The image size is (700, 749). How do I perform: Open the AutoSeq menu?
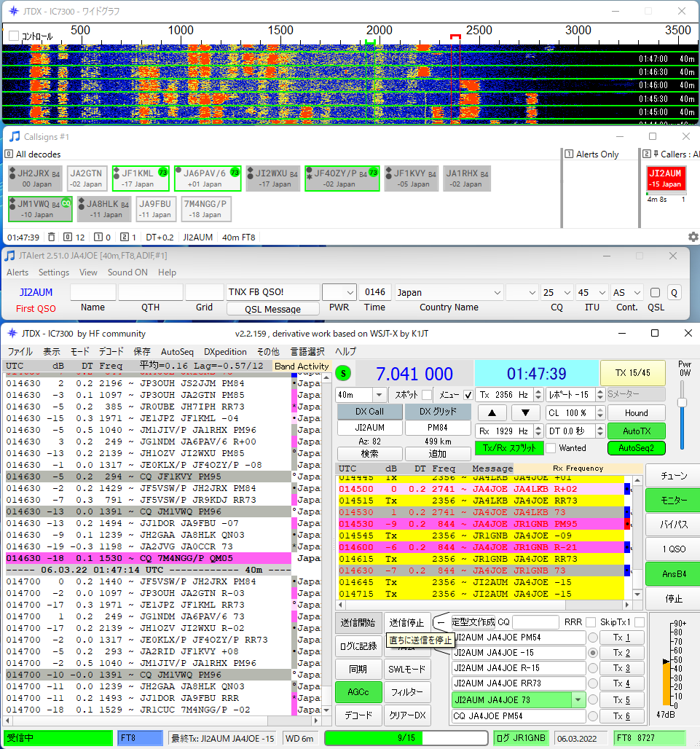[x=177, y=351]
